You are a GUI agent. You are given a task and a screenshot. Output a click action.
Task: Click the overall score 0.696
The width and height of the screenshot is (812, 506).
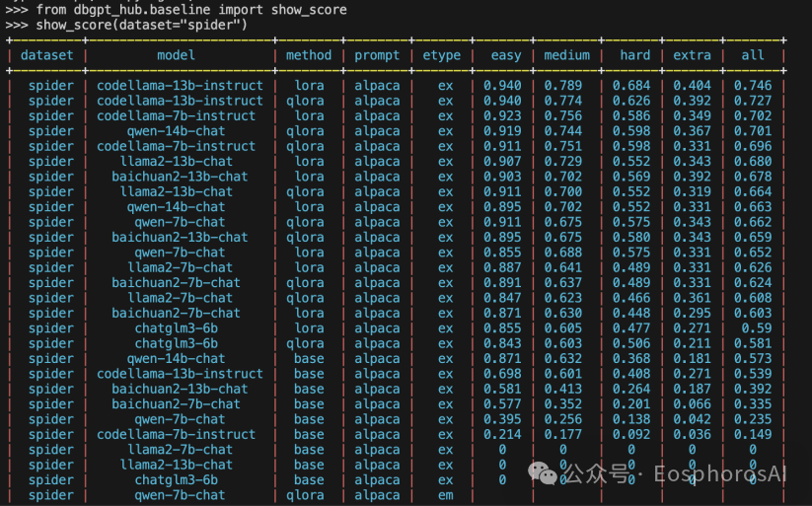tap(753, 146)
